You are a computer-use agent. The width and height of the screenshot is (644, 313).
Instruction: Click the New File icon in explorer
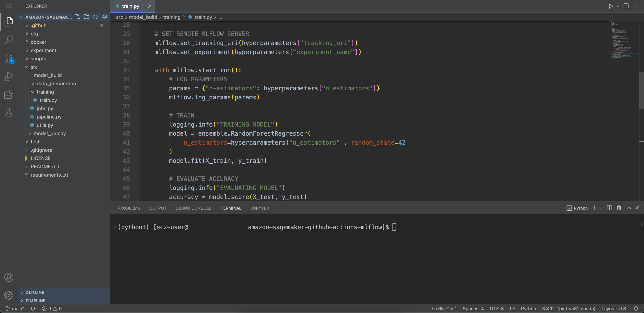77,17
